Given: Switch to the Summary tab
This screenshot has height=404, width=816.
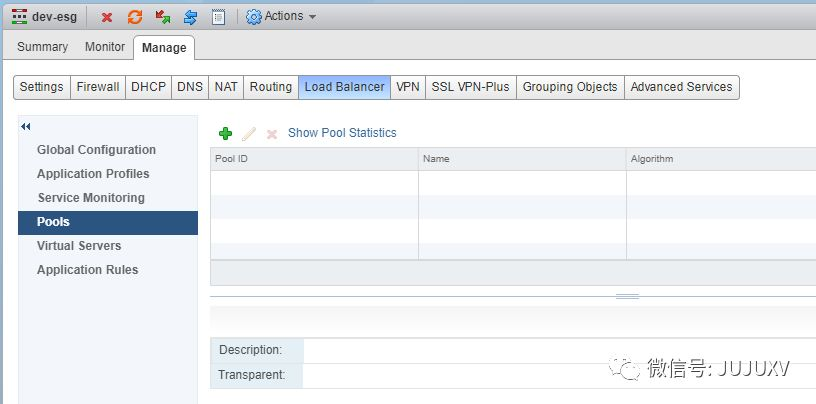Looking at the screenshot, I should (x=43, y=47).
